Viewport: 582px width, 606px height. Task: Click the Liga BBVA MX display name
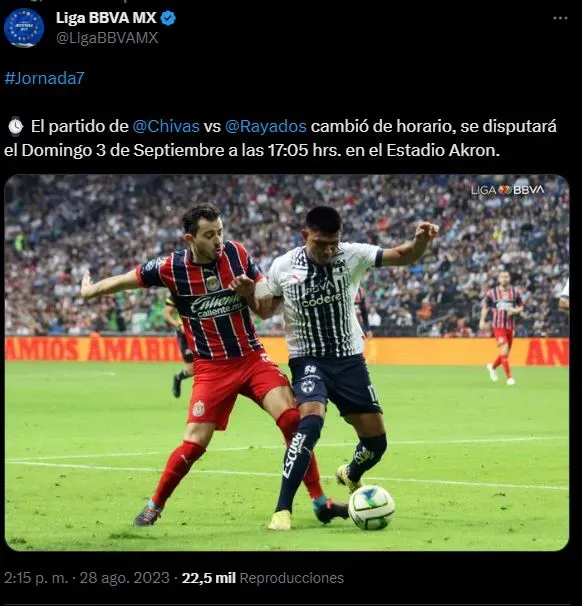tap(106, 18)
